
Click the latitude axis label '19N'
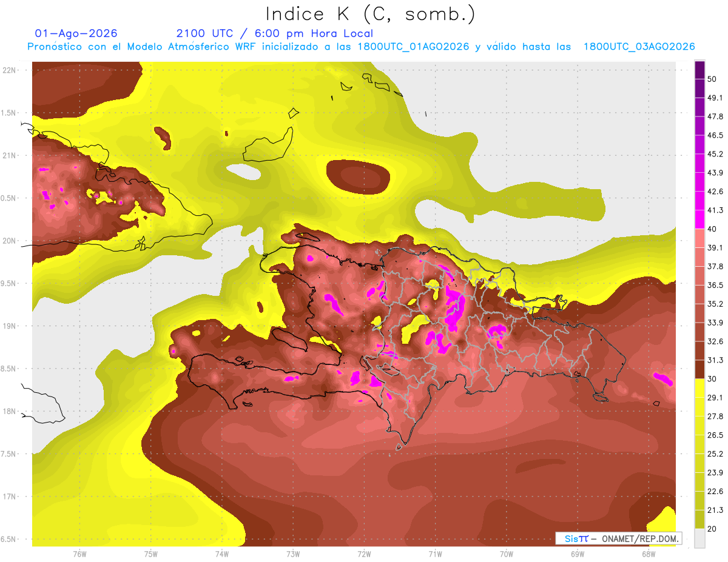[10, 326]
